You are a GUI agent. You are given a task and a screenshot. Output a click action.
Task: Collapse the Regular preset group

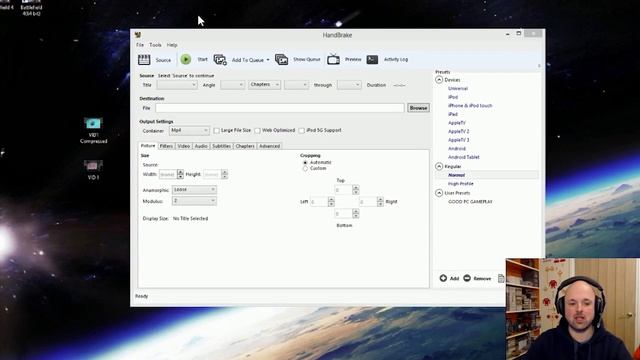point(439,166)
